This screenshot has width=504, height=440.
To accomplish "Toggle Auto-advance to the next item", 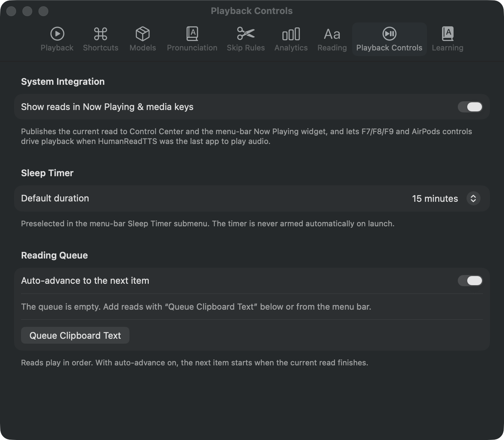I will (x=470, y=281).
